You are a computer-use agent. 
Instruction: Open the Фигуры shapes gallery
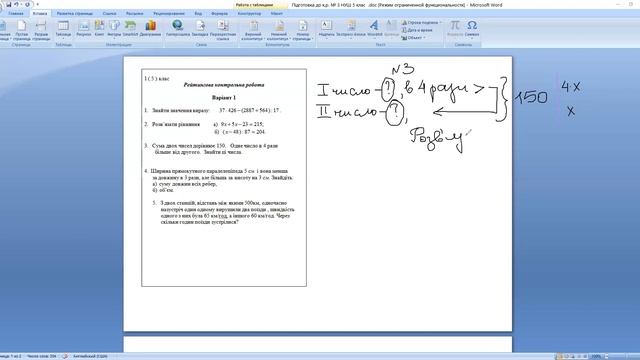click(x=114, y=29)
